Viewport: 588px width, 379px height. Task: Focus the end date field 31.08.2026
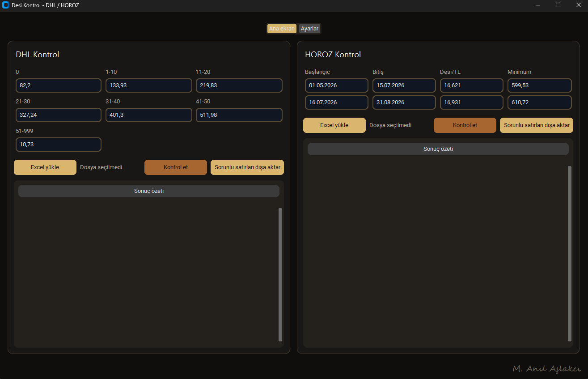click(x=404, y=102)
